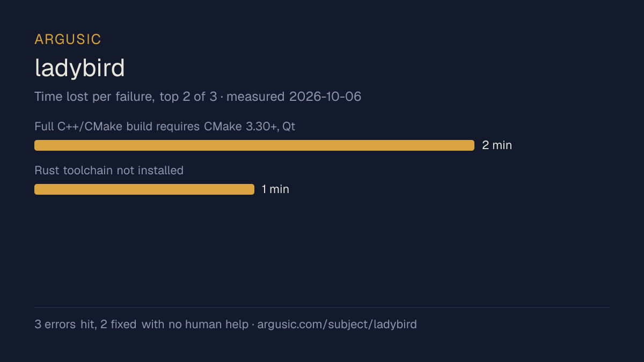644x362 pixels.
Task: Click the 2026-10-06 measured date
Action: click(x=325, y=97)
